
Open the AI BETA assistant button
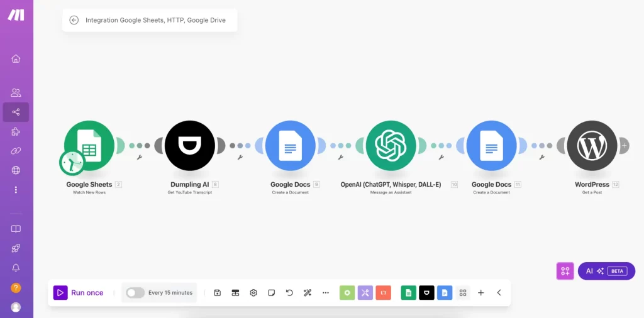coord(606,271)
